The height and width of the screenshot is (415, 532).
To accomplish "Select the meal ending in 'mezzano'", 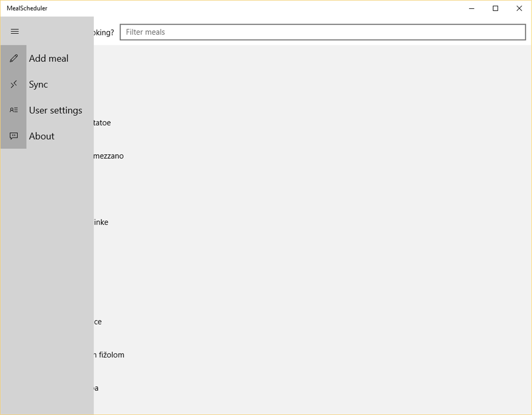I will click(109, 156).
